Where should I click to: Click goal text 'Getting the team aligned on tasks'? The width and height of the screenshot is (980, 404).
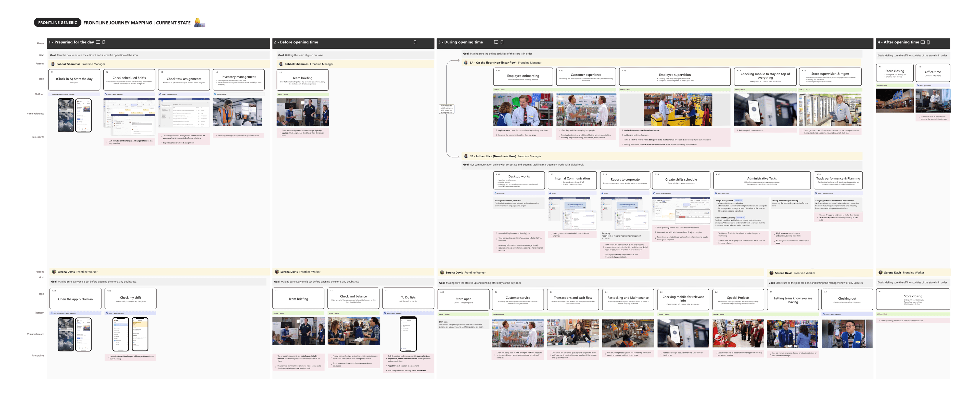coord(304,55)
